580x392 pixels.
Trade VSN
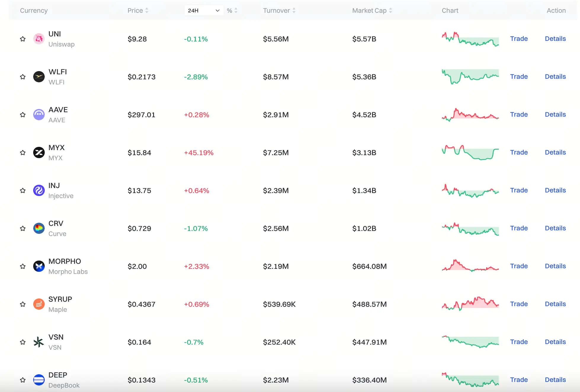(x=519, y=342)
